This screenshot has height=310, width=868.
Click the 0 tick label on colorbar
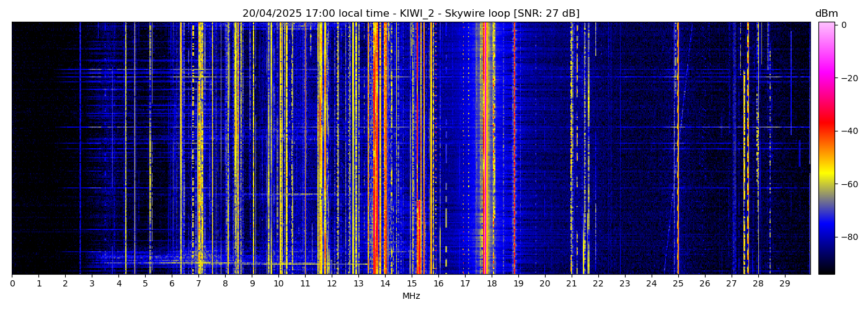pyautogui.click(x=844, y=25)
